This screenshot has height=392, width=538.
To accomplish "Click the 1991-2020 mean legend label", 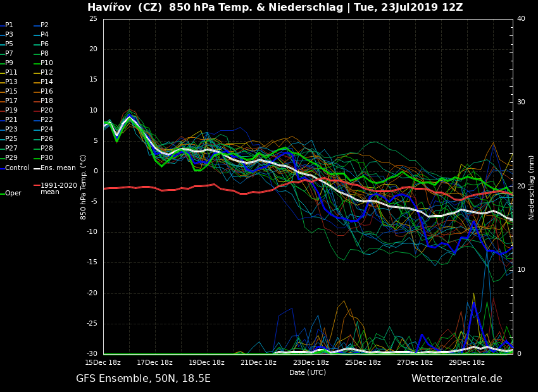I will pos(58,188).
